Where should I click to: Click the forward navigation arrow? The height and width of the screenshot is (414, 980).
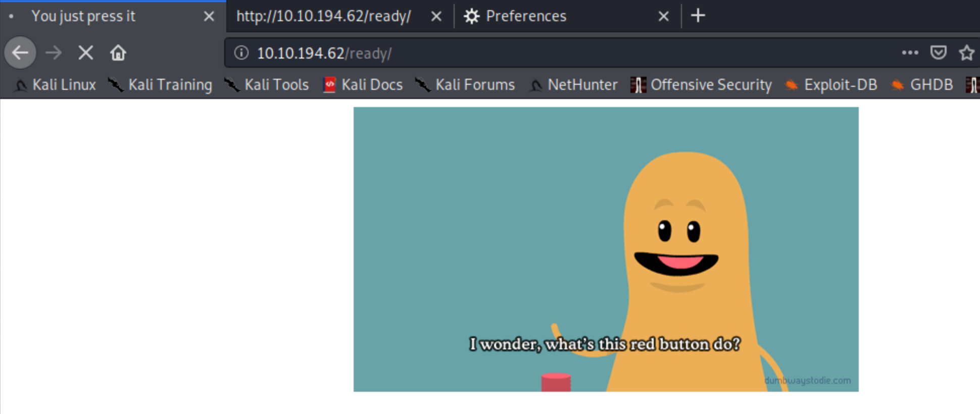pos(54,53)
